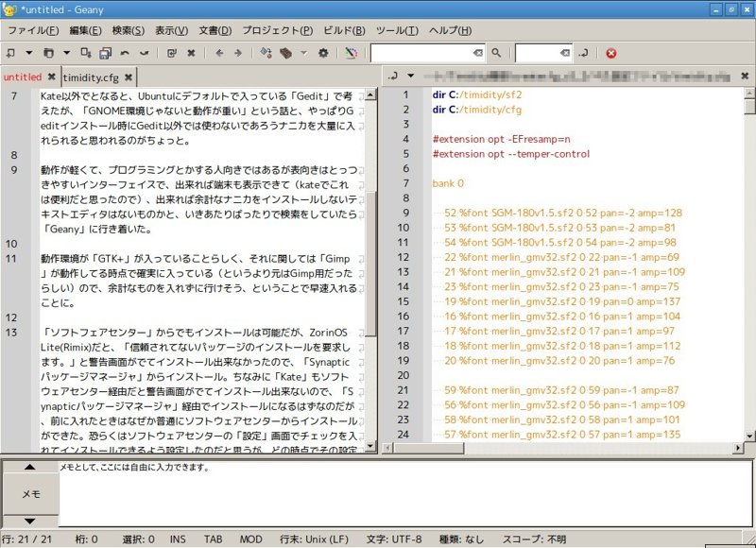Image resolution: width=756 pixels, height=548 pixels.
Task: Reload the current file from disk
Action: tap(172, 53)
